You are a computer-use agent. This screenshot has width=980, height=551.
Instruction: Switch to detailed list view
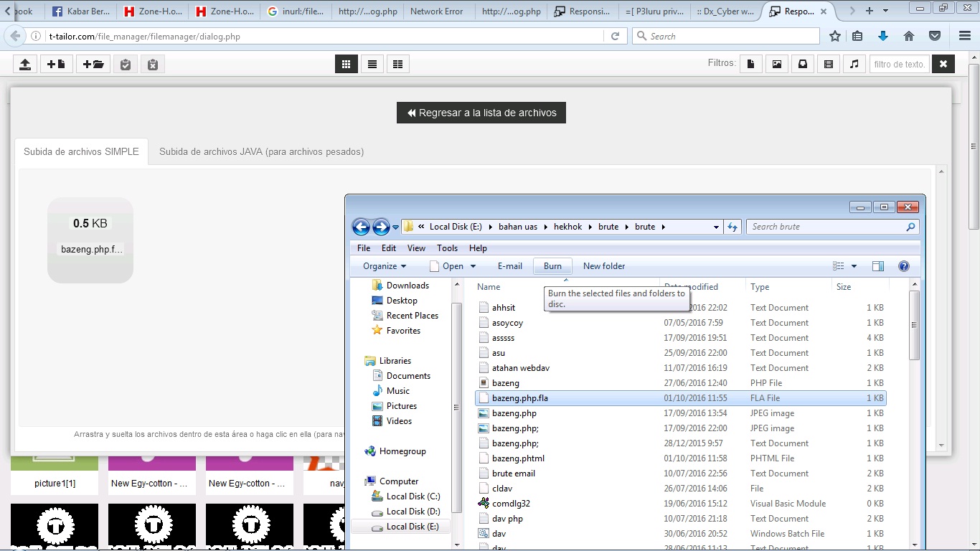pyautogui.click(x=397, y=64)
